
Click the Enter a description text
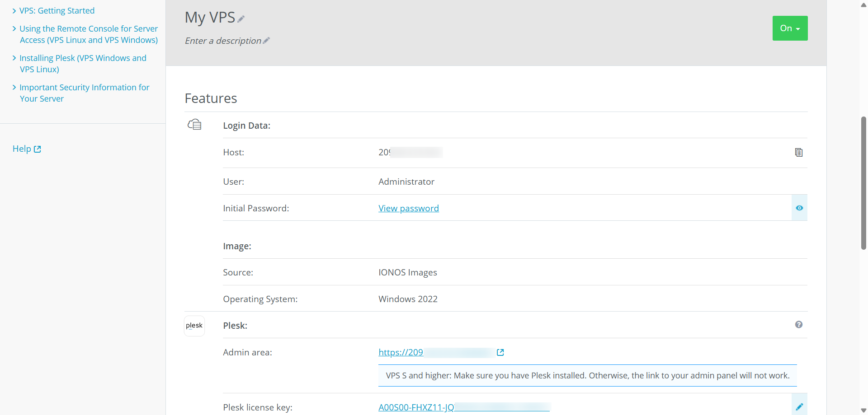[223, 41]
